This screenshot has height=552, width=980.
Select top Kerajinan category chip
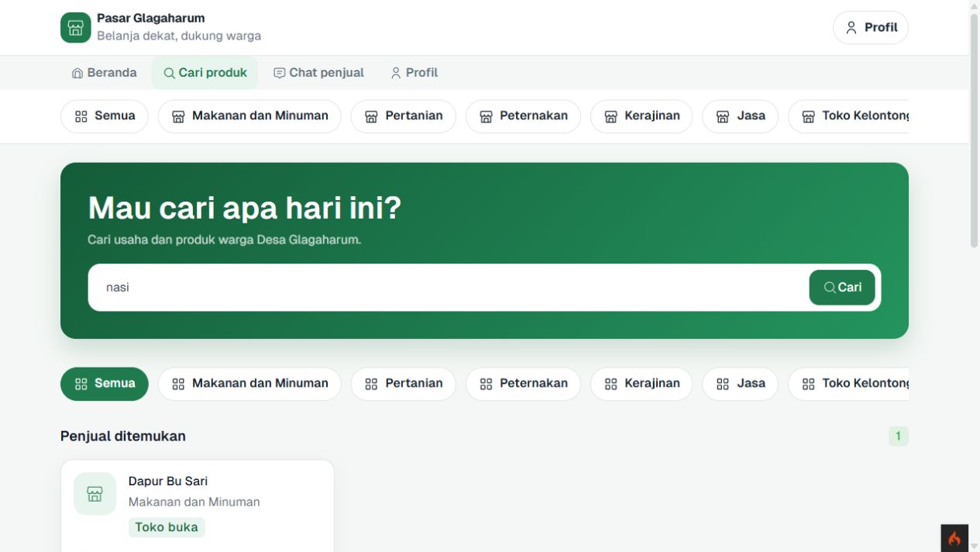pyautogui.click(x=641, y=116)
